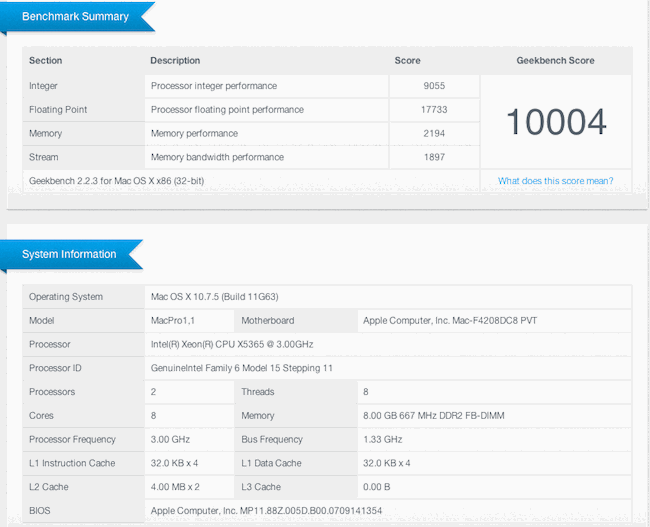Viewport: 650px width, 527px height.
Task: Click '8.00 GB 667 MHz DDR2 FB-DIMM' value
Action: click(434, 415)
